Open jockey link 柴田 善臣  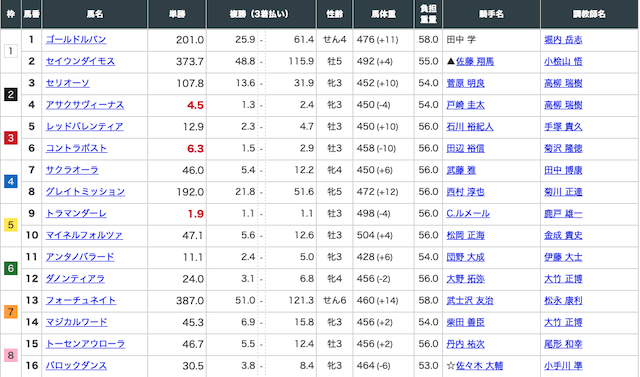tap(465, 322)
